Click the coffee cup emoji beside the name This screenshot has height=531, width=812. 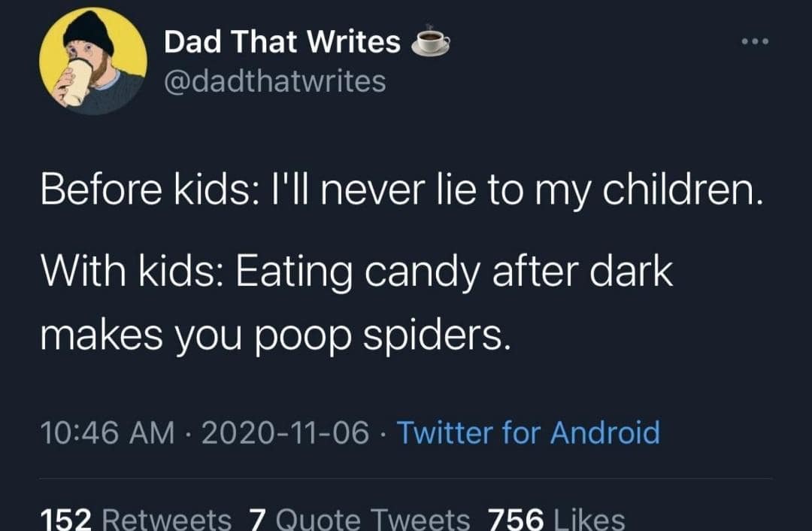pos(431,42)
